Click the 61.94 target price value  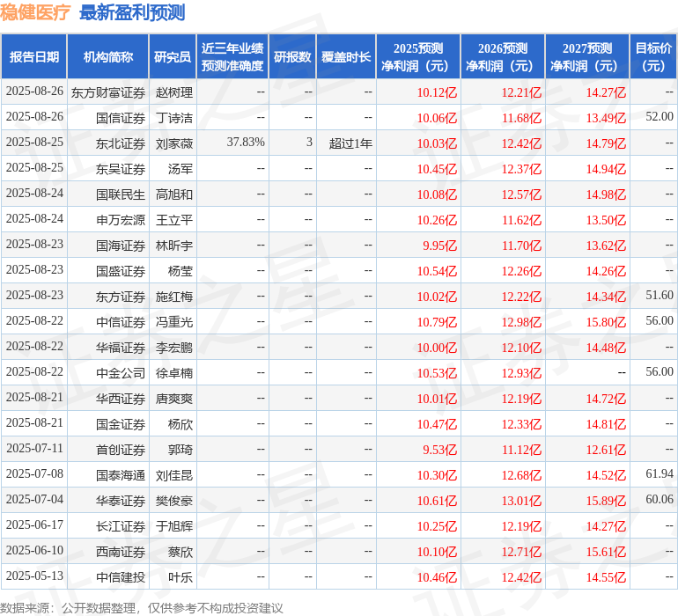(x=659, y=474)
